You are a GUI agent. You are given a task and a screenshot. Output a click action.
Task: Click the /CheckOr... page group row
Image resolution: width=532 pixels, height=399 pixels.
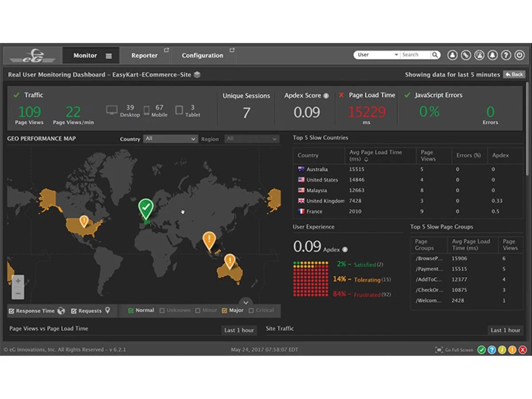[467, 290]
